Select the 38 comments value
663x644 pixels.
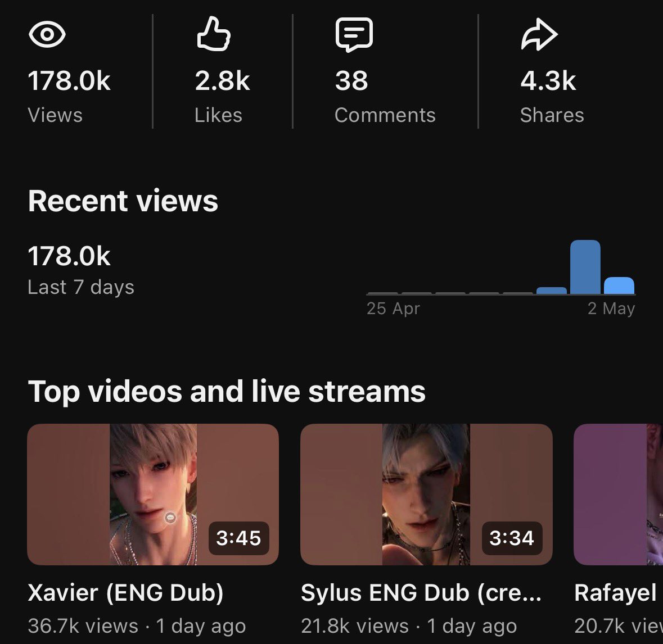pyautogui.click(x=351, y=80)
